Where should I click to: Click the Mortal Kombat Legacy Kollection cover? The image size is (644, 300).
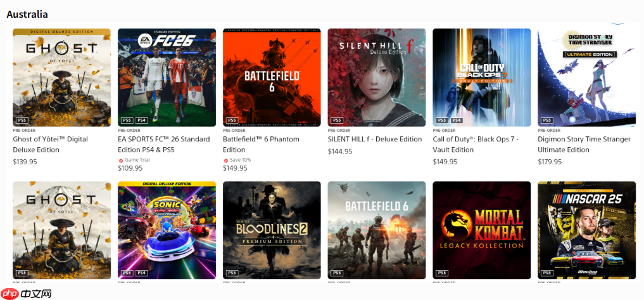point(482,230)
